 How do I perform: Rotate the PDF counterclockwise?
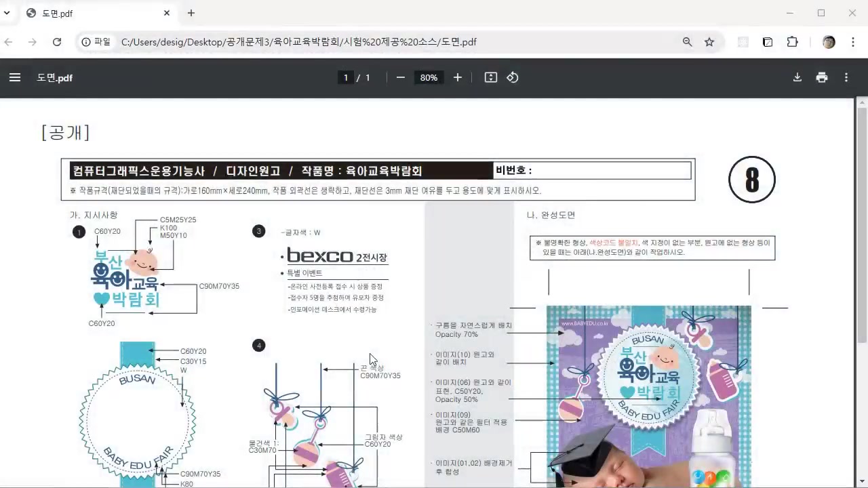pyautogui.click(x=513, y=77)
